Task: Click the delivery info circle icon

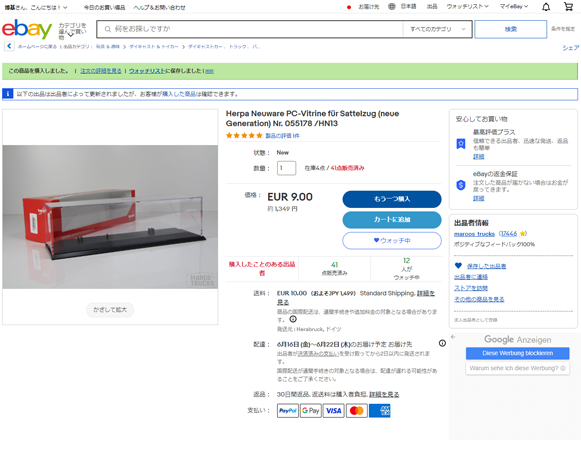Action: (x=442, y=343)
